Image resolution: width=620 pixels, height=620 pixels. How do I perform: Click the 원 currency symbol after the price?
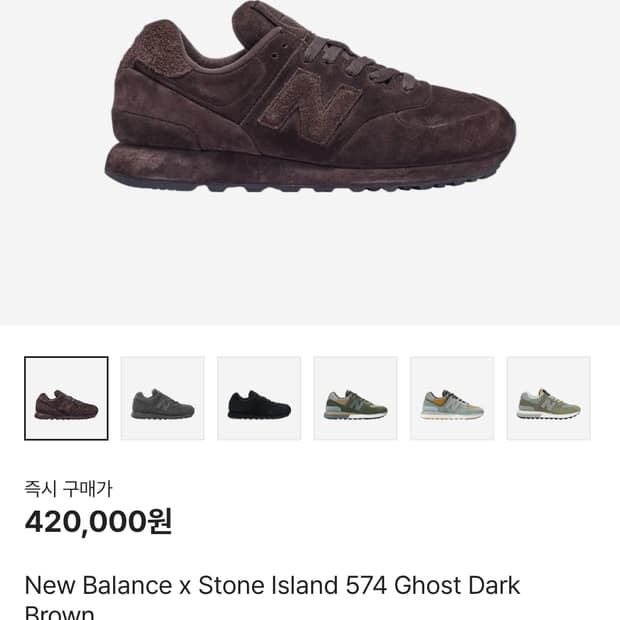[x=160, y=521]
